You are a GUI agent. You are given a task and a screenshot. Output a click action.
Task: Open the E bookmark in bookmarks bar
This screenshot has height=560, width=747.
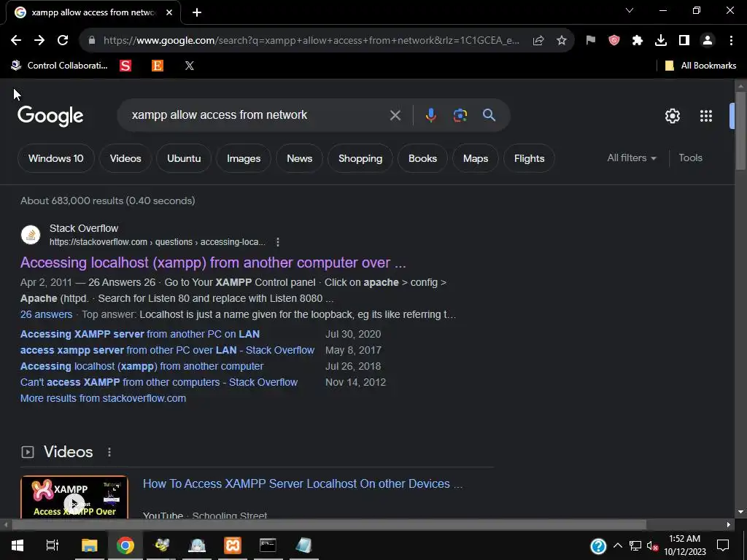(x=158, y=66)
